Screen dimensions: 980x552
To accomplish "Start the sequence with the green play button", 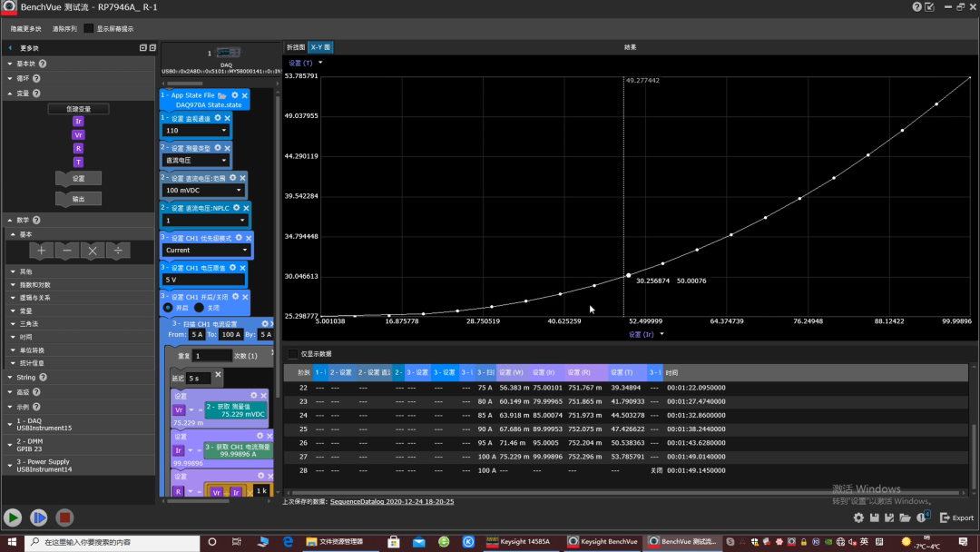I will point(13,517).
